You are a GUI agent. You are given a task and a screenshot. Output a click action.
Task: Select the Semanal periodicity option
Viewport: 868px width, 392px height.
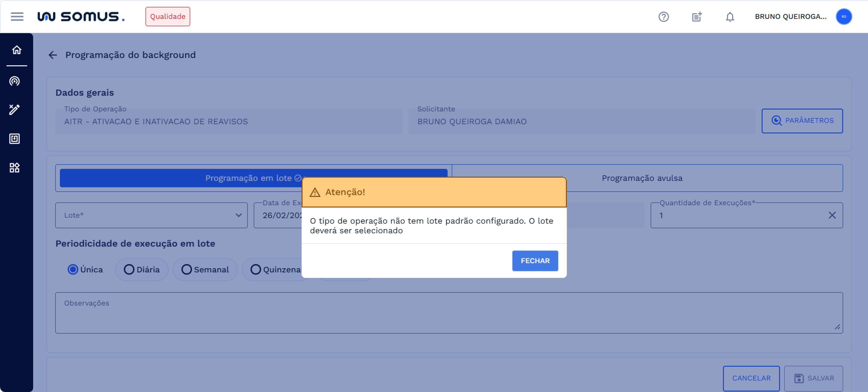186,269
